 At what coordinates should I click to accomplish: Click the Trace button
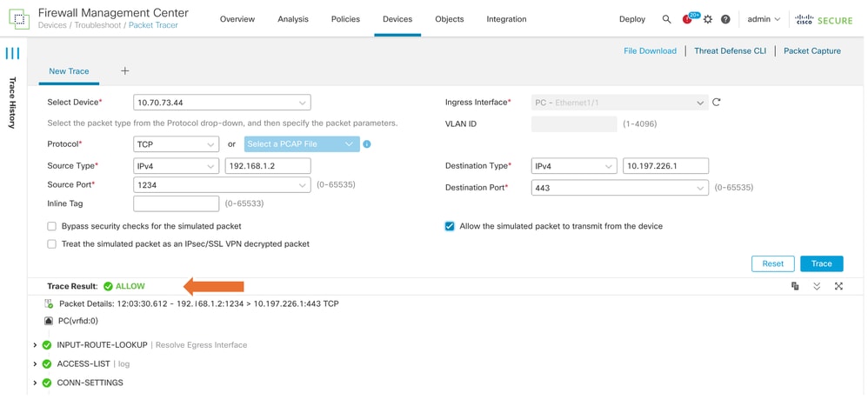[x=822, y=263]
